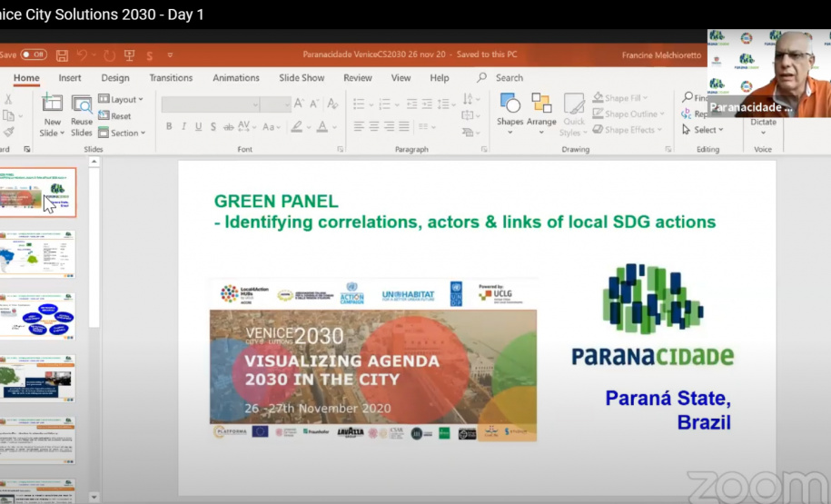The height and width of the screenshot is (504, 831).
Task: Click the Shapes gallery button
Action: click(x=509, y=114)
